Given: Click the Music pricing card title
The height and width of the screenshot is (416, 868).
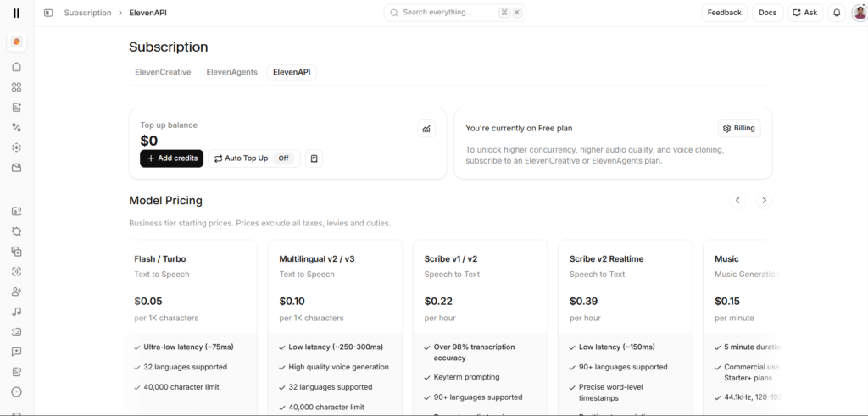Looking at the screenshot, I should (726, 259).
